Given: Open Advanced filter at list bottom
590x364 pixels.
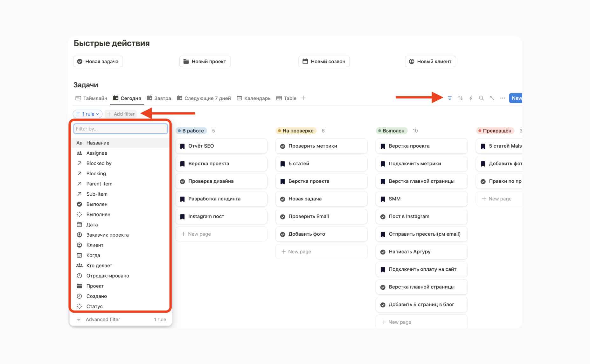Looking at the screenshot, I should pyautogui.click(x=103, y=320).
